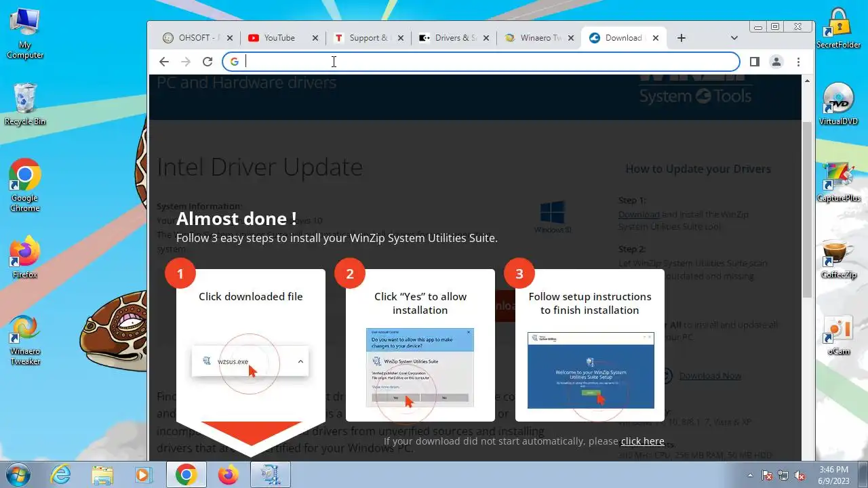
Task: Open the Chrome three-dot menu
Action: (799, 62)
